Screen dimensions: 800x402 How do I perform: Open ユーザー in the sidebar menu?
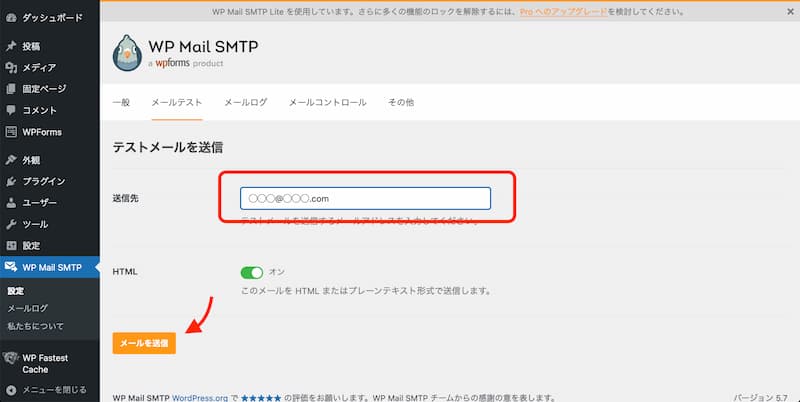[x=39, y=203]
